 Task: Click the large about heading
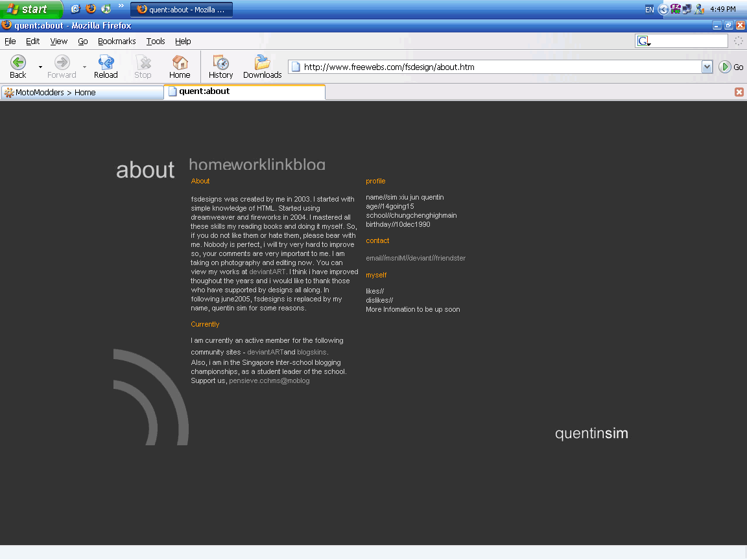point(145,170)
